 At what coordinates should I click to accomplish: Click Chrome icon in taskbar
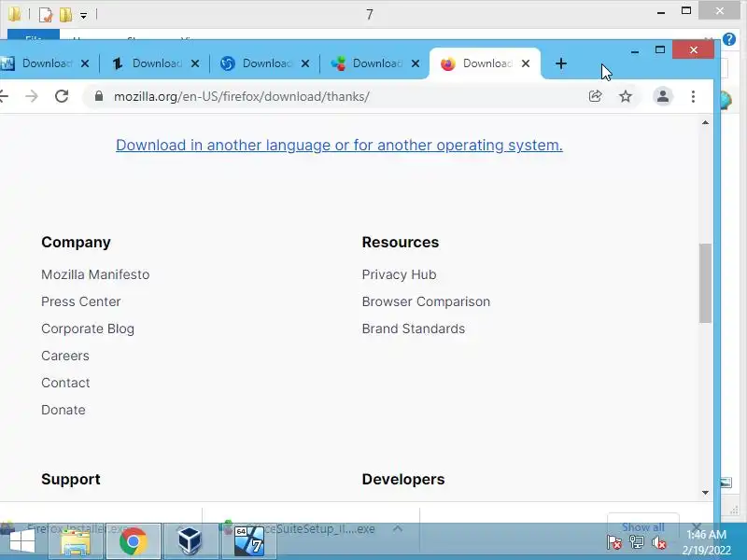pyautogui.click(x=134, y=541)
